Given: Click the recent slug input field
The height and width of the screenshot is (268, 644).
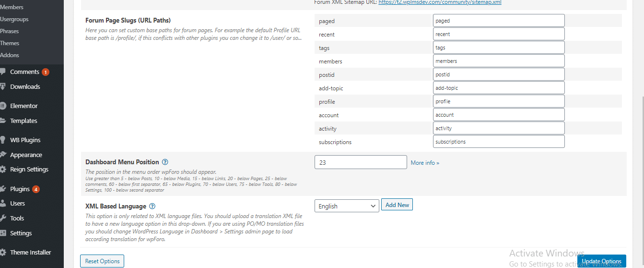Looking at the screenshot, I should (x=499, y=34).
